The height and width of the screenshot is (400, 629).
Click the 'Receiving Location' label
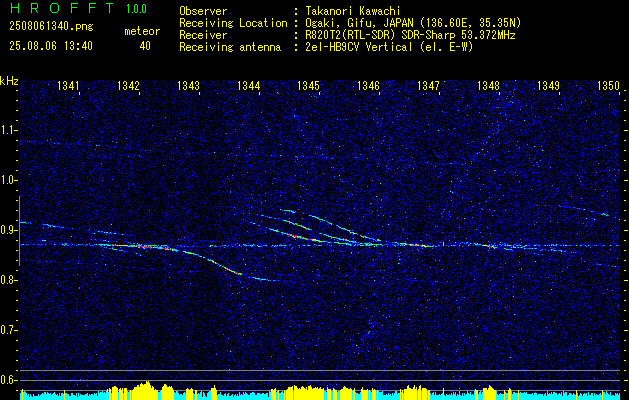233,23
